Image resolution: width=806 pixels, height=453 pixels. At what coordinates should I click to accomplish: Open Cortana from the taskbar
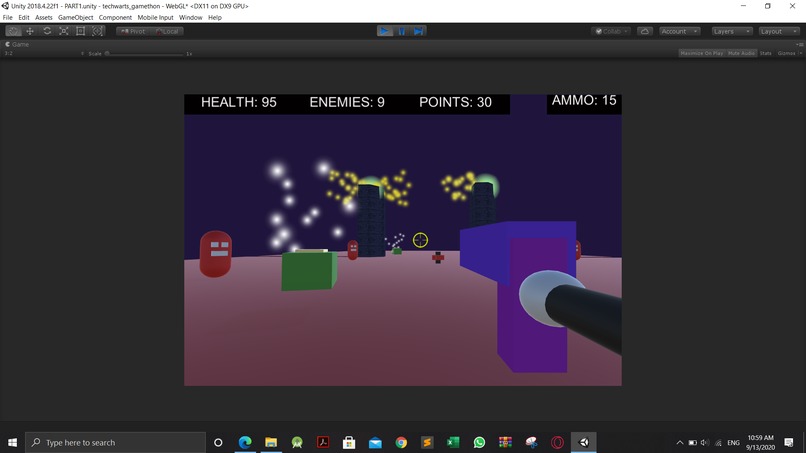218,442
